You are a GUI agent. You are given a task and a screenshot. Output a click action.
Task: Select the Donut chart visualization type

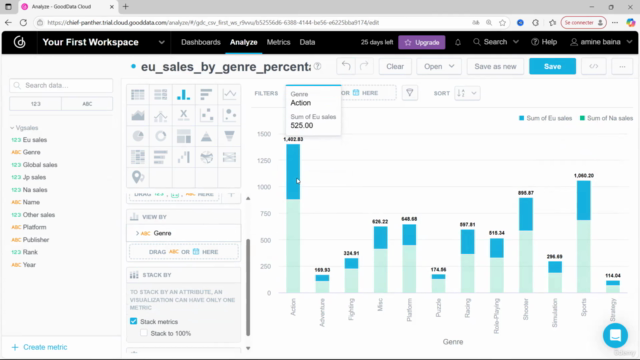point(160,136)
